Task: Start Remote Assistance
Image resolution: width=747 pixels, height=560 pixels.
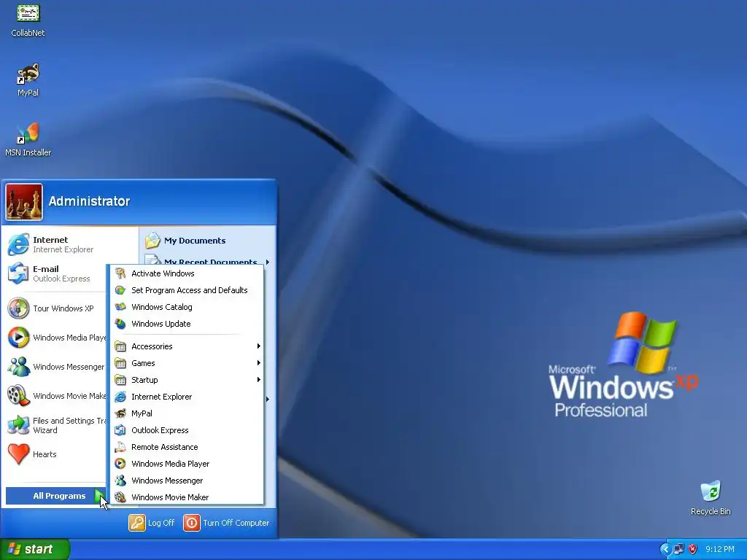Action: click(x=187, y=447)
